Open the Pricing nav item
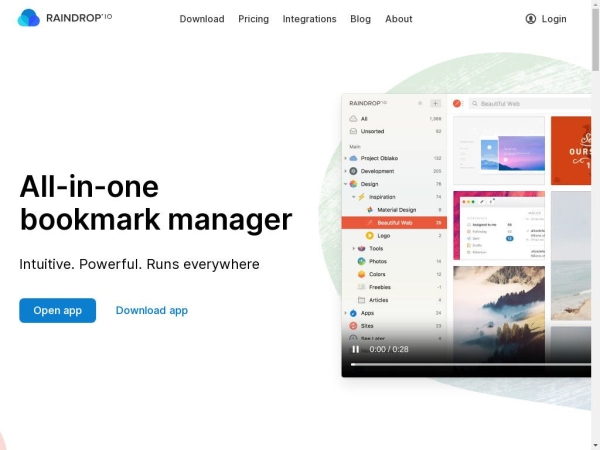Screen dimensions: 600x450 (x=253, y=19)
